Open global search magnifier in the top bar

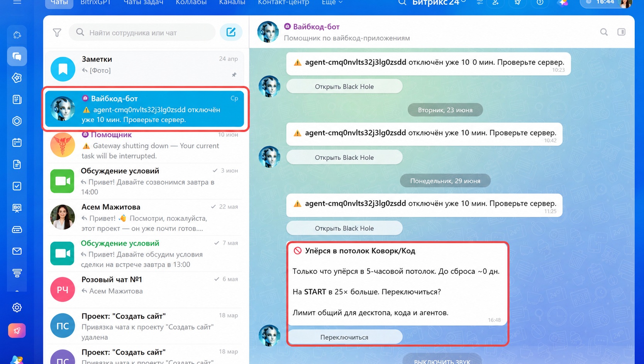(402, 2)
